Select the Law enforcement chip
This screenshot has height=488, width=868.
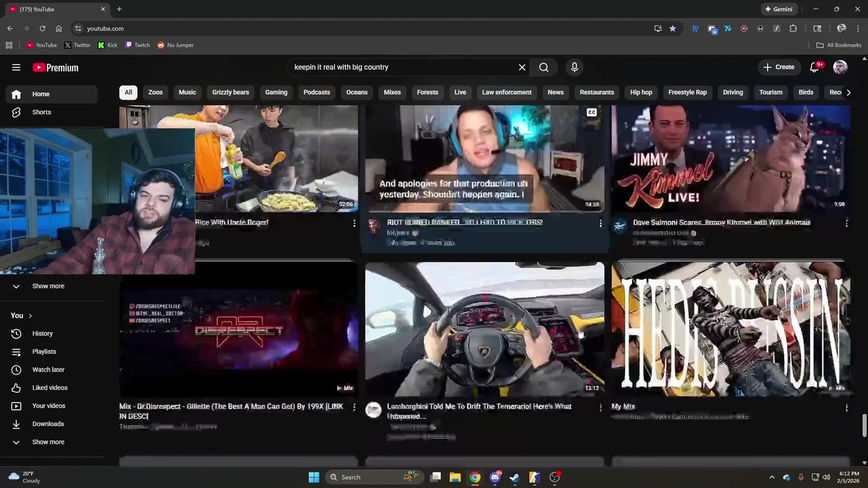[x=507, y=92]
